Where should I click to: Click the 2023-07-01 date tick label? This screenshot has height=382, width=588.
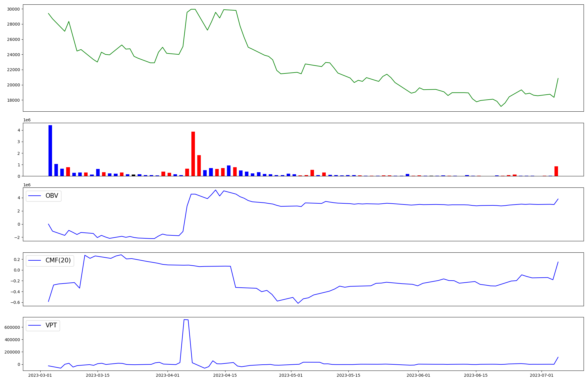tap(541, 375)
